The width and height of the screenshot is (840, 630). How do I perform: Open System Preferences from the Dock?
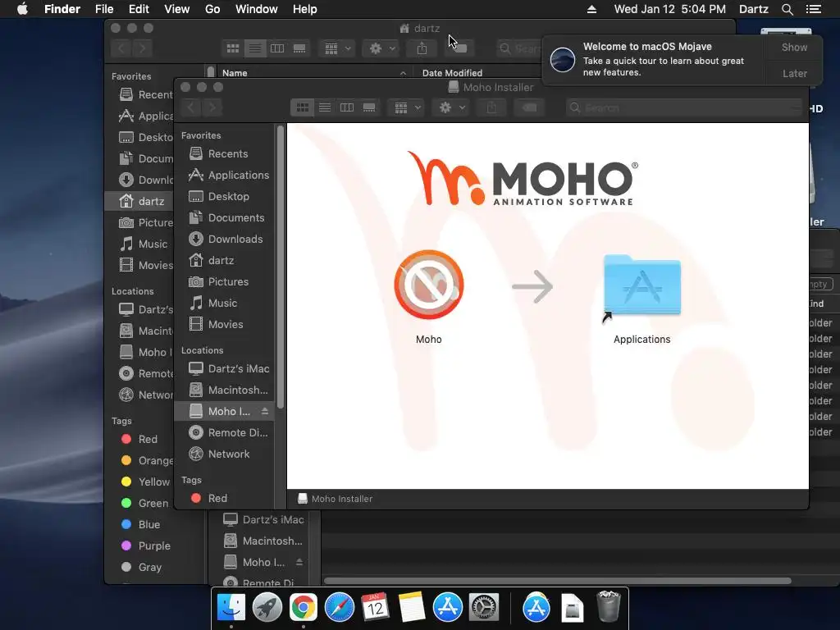484,608
